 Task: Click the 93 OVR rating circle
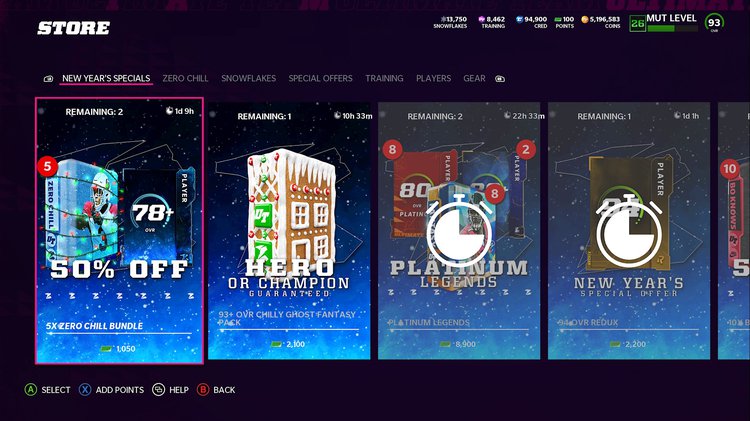click(714, 22)
